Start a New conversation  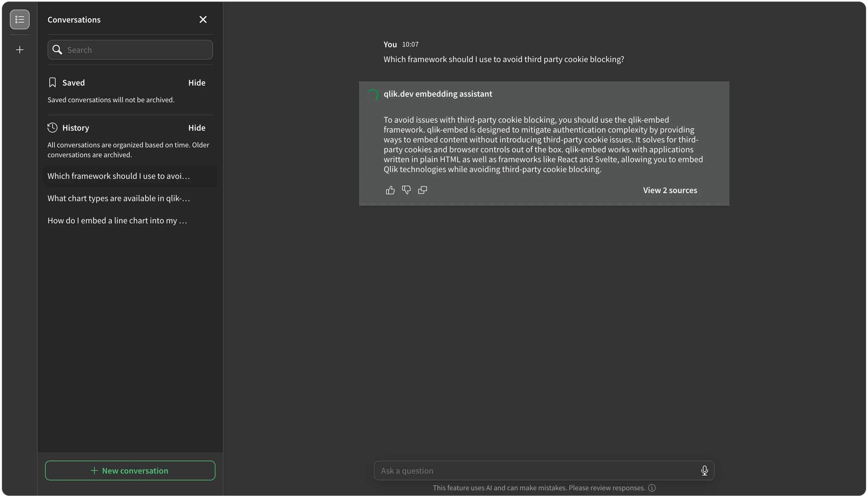pyautogui.click(x=130, y=470)
